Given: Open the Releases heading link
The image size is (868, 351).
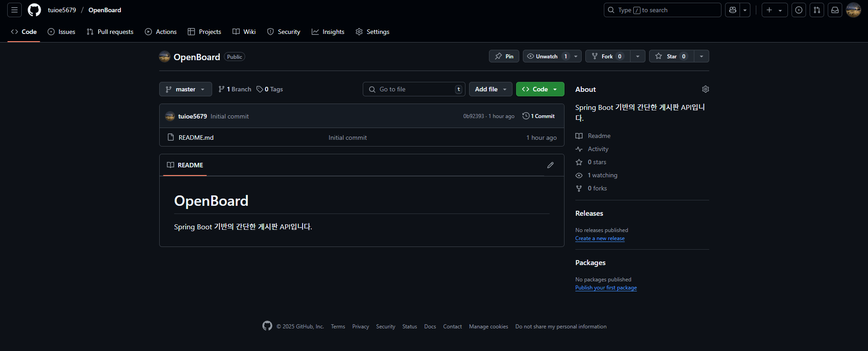Looking at the screenshot, I should 589,213.
